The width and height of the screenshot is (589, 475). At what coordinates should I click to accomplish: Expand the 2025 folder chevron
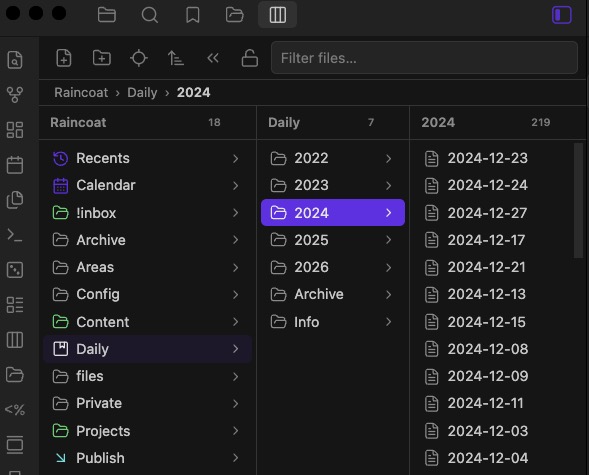tap(388, 240)
